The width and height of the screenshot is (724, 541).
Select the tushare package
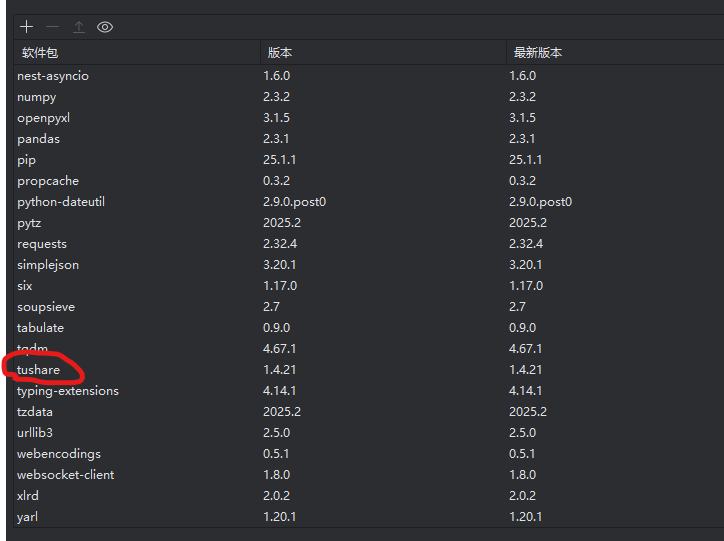tap(38, 370)
